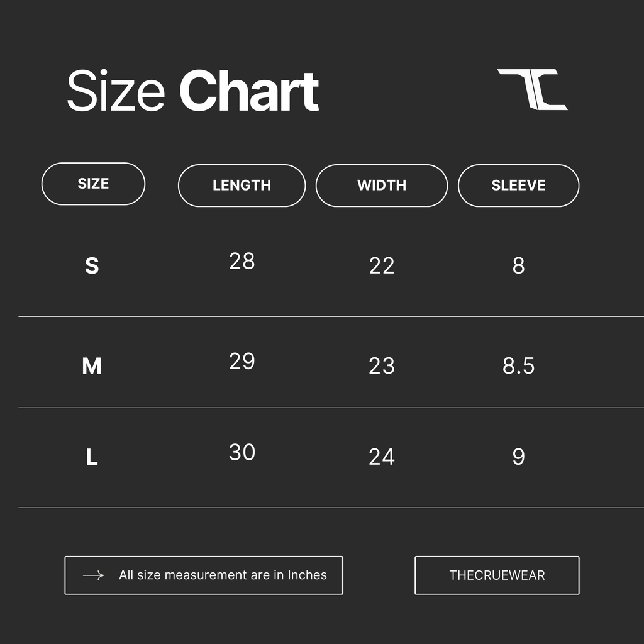Click length value 30 for large
Image resolution: width=644 pixels, height=644 pixels.
[x=242, y=453]
